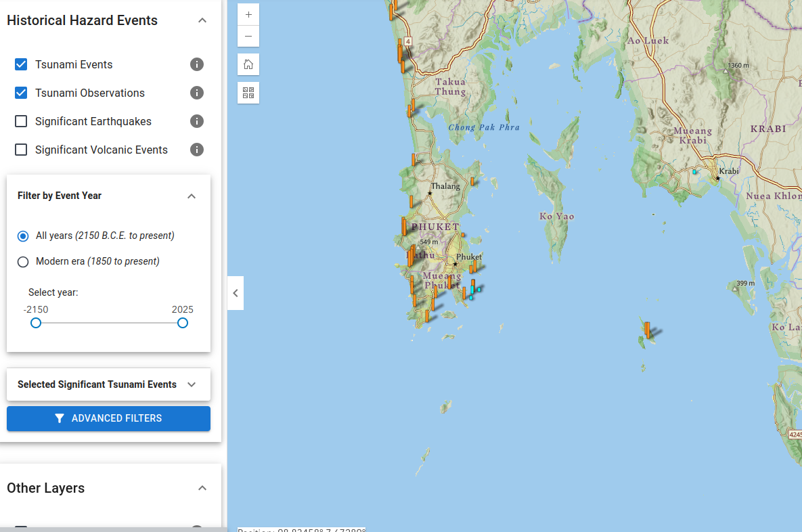Collapse the Filter by Event Year panel
This screenshot has width=802, height=532.
(192, 196)
